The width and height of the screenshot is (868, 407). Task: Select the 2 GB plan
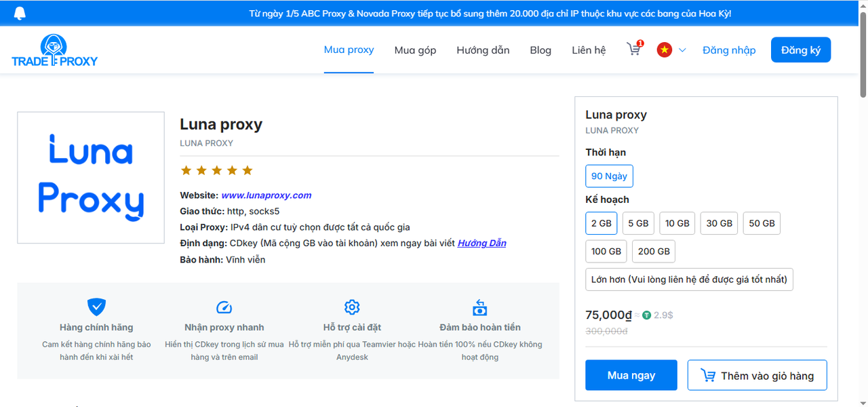click(x=601, y=223)
